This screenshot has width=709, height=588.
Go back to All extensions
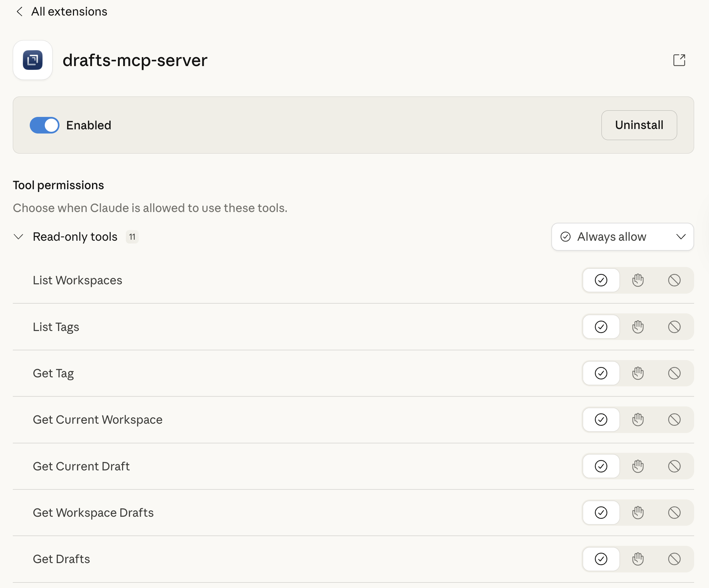pos(69,12)
